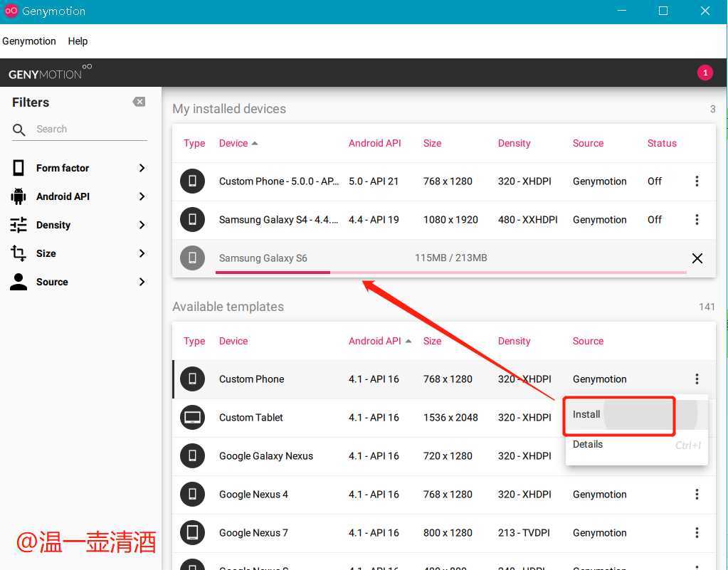The image size is (728, 570).
Task: Click the phone icon for Samsung Galaxy S6
Action: point(192,258)
